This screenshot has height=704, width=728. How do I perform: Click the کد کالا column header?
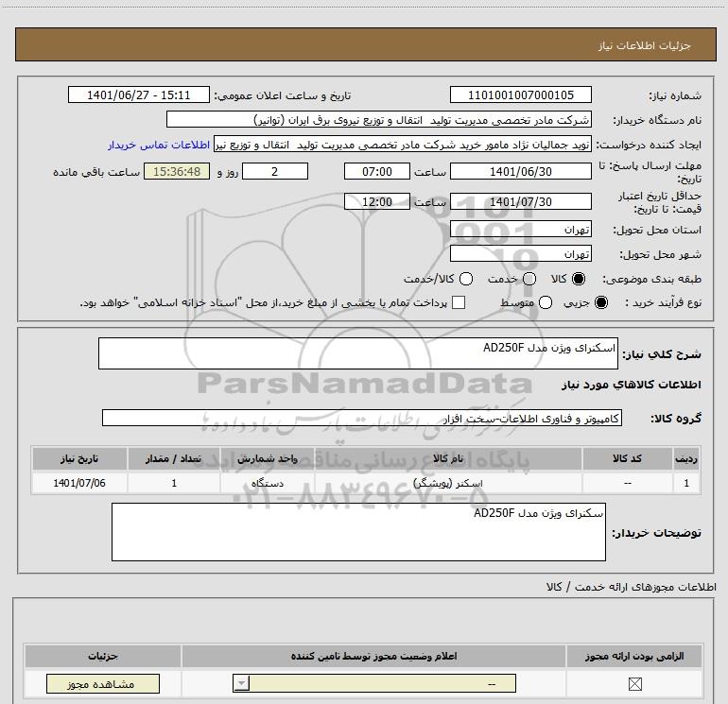[627, 458]
